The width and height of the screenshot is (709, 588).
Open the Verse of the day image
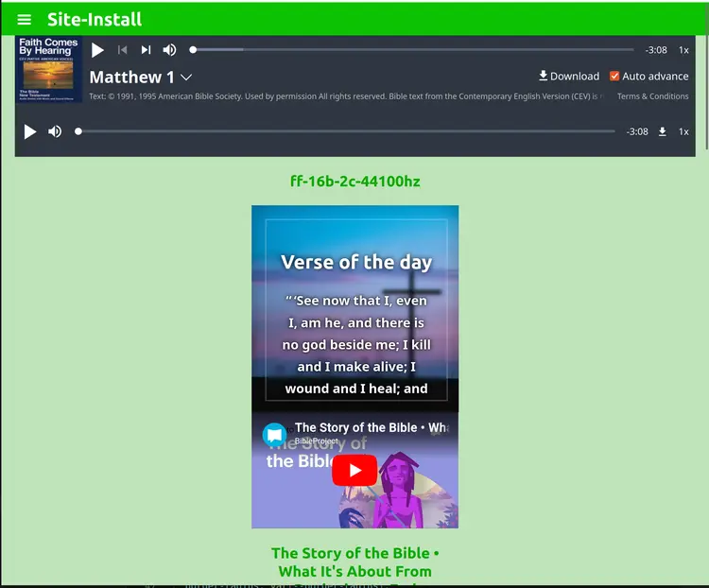(x=354, y=308)
